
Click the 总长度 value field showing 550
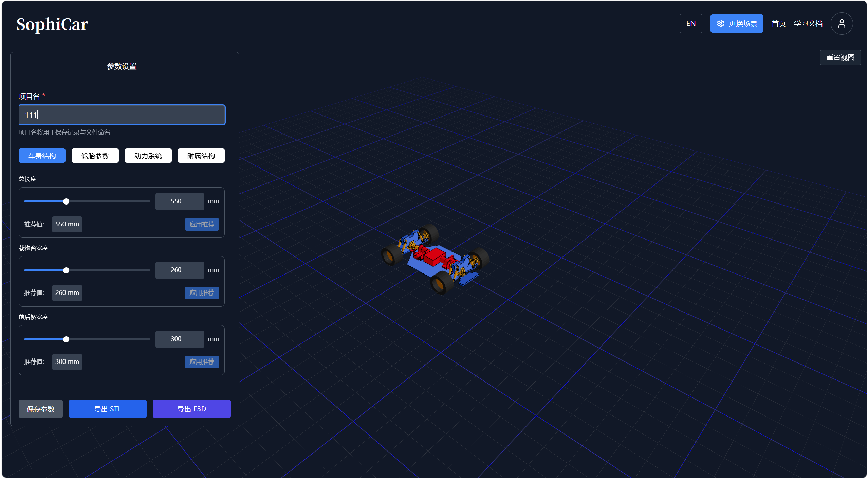[x=180, y=201]
